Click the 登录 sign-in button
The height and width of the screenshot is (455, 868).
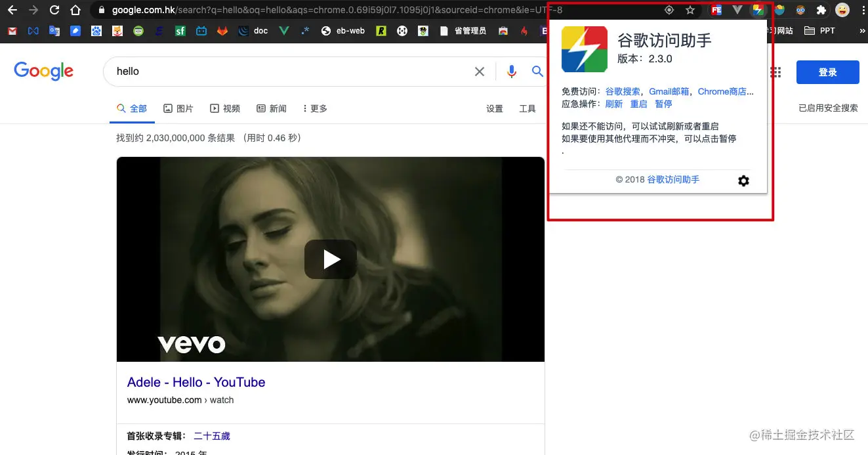828,72
